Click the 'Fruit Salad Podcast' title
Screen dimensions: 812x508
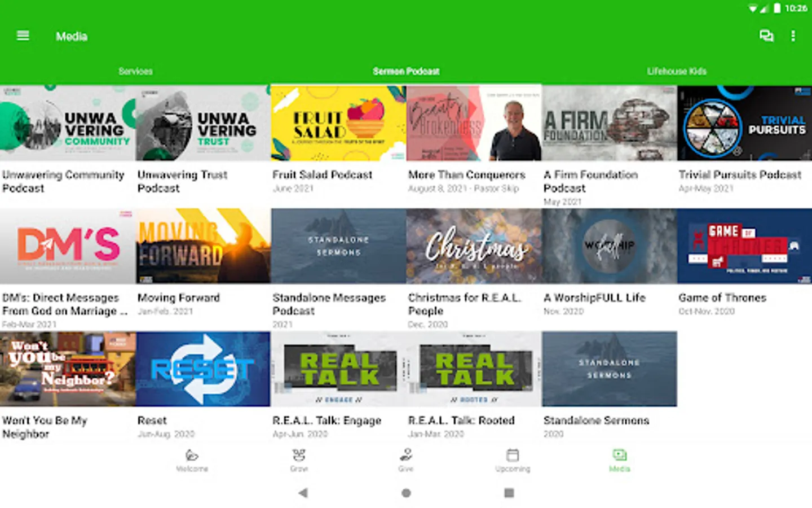click(323, 175)
